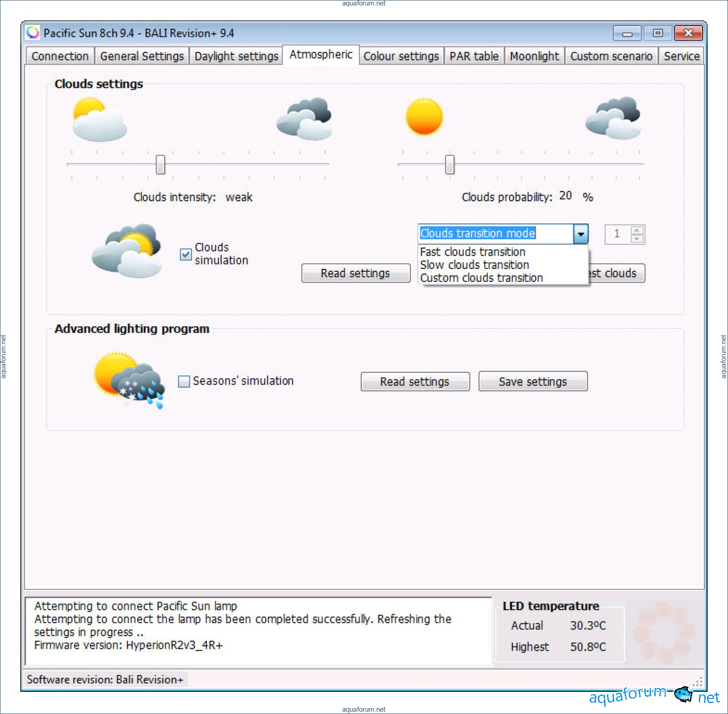Open the Moonlight tab
This screenshot has width=728, height=714.
[534, 56]
